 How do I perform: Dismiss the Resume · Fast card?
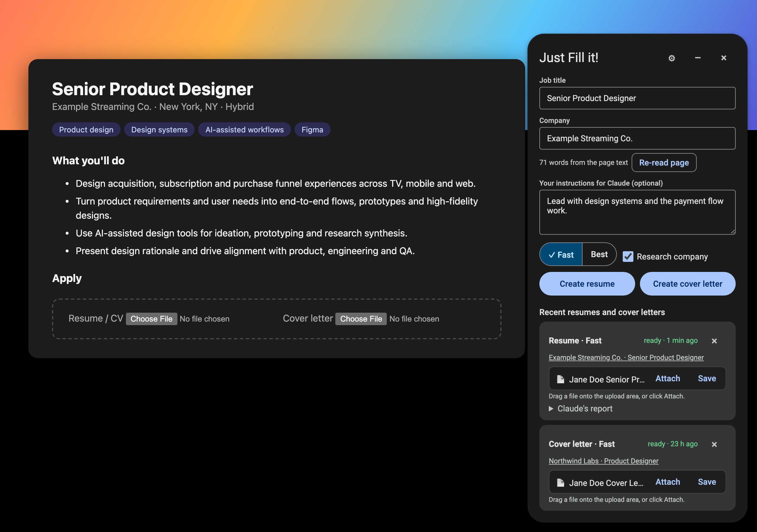714,341
